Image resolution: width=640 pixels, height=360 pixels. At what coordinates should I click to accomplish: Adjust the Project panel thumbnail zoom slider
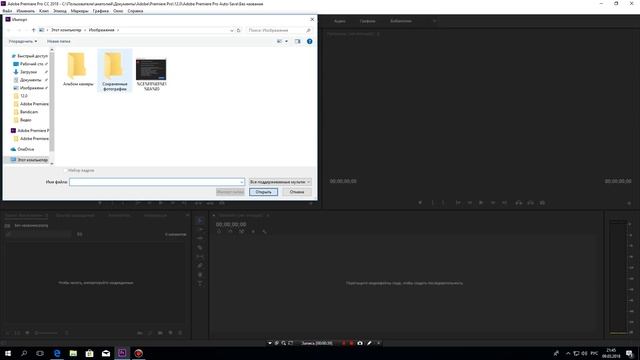[46, 333]
